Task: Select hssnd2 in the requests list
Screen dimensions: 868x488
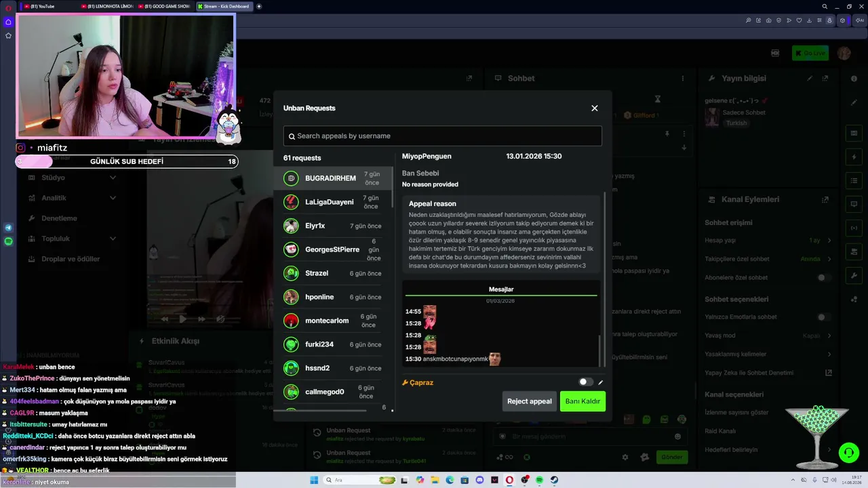Action: (333, 368)
